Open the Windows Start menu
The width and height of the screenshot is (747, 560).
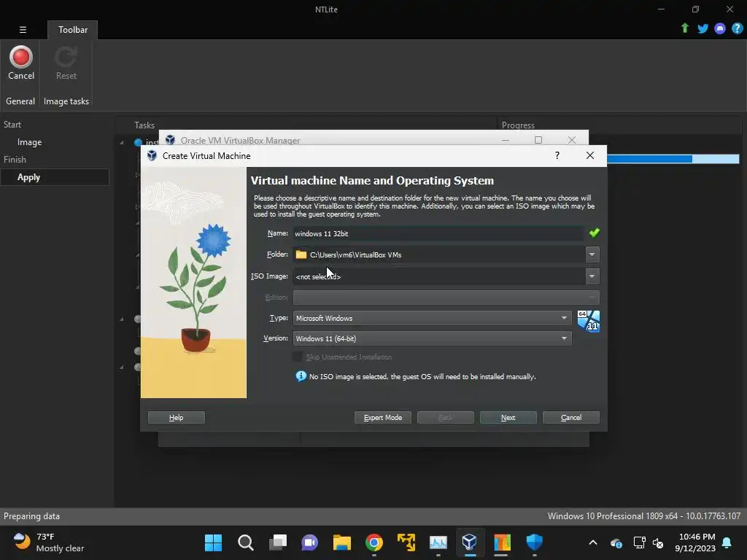point(213,542)
